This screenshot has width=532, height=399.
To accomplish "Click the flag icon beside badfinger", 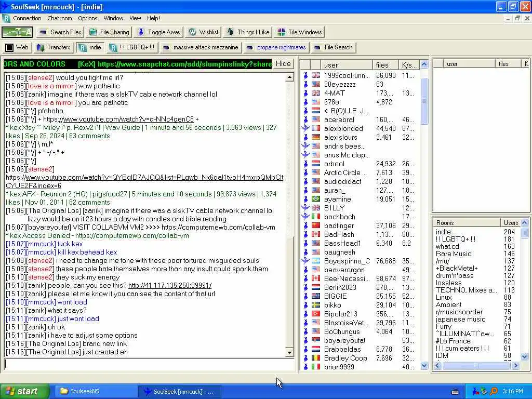I will tap(316, 225).
